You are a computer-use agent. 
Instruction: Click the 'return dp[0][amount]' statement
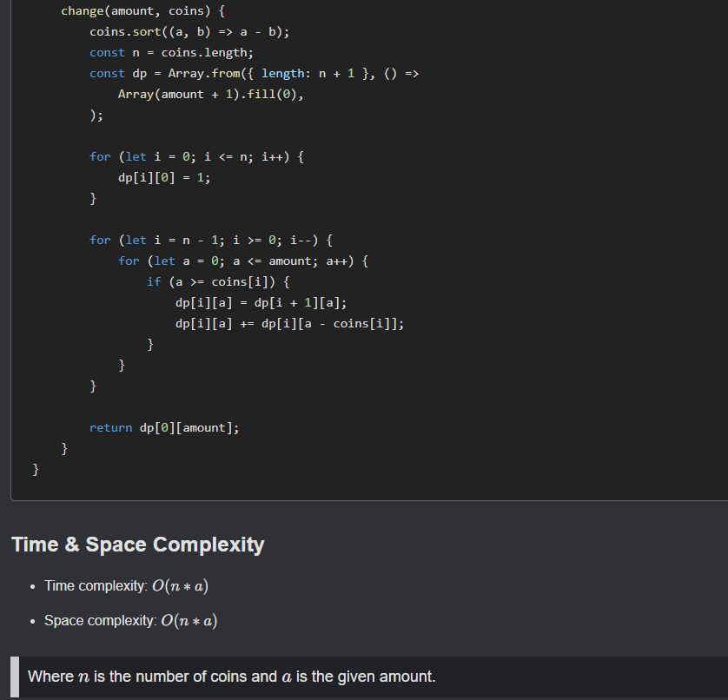(x=163, y=427)
